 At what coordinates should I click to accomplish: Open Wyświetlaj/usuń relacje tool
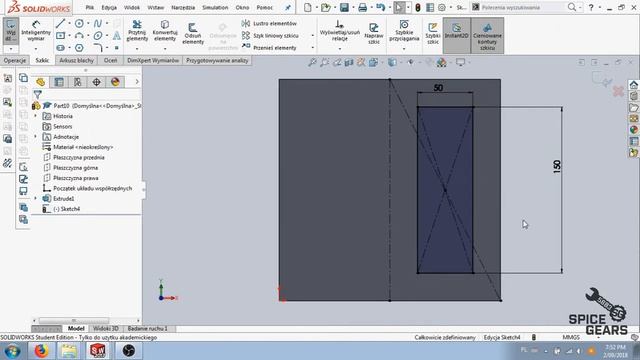click(x=340, y=31)
